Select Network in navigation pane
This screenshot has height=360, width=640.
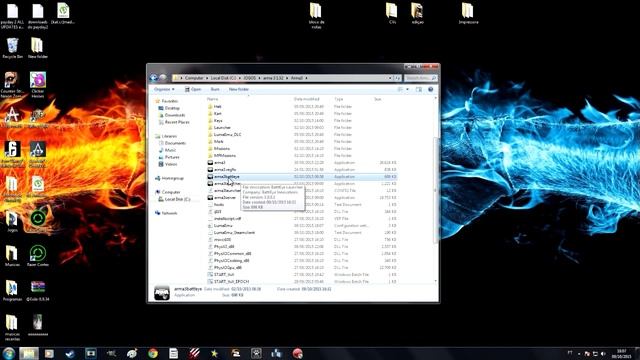[x=169, y=213]
